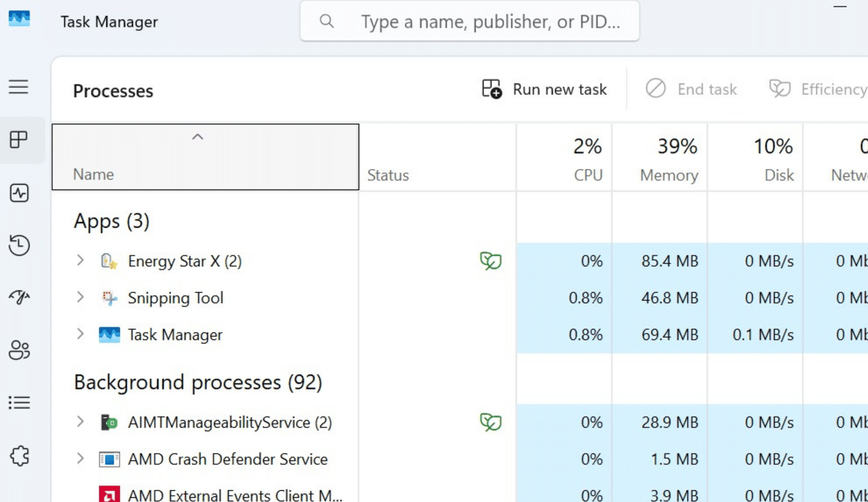
Task: Click the AIMTManageabilityService process icon
Action: (x=109, y=422)
